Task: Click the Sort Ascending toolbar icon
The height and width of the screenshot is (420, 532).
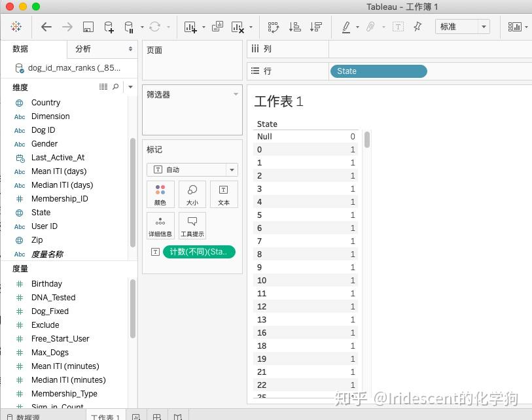Action: pyautogui.click(x=296, y=26)
